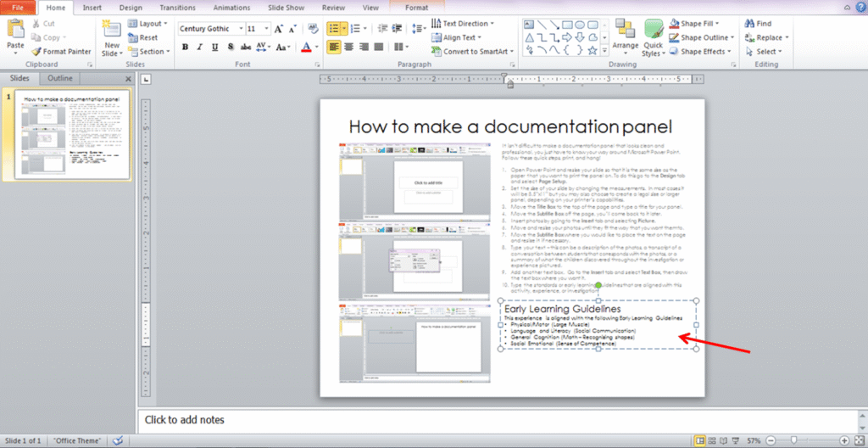Expand the Layout dropdown

pos(147,24)
